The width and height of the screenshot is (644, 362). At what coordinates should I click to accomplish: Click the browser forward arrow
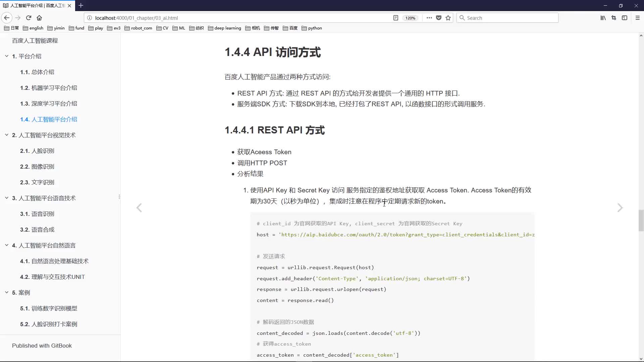pos(18,18)
